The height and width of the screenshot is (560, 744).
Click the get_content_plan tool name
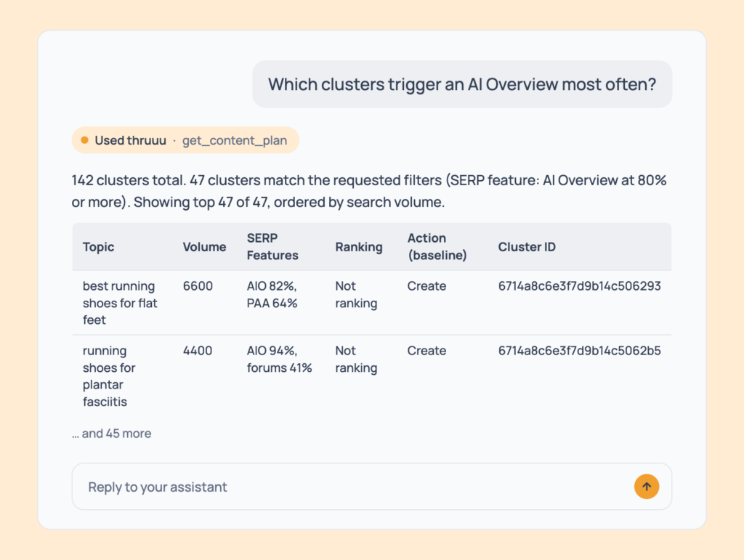coord(235,140)
